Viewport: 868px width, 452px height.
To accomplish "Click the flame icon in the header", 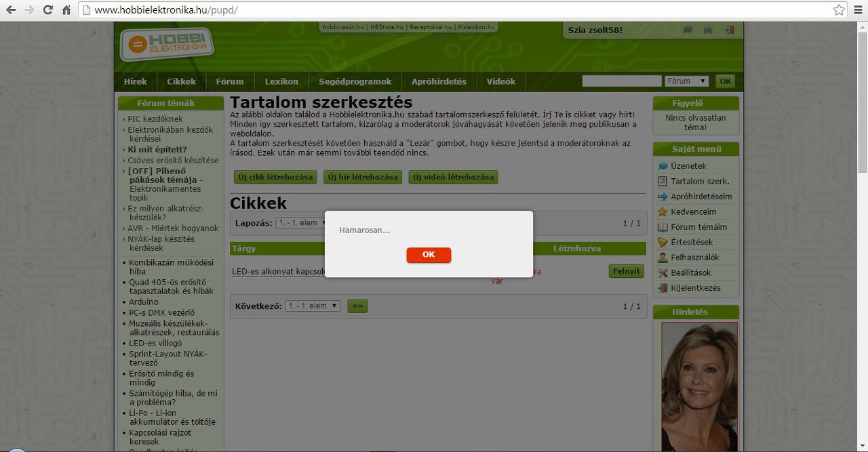I will pos(709,30).
